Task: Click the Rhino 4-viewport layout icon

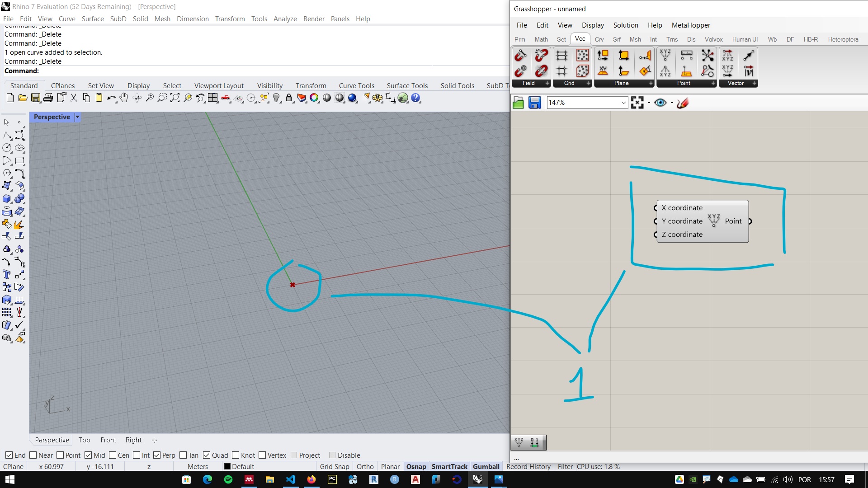Action: coord(212,98)
